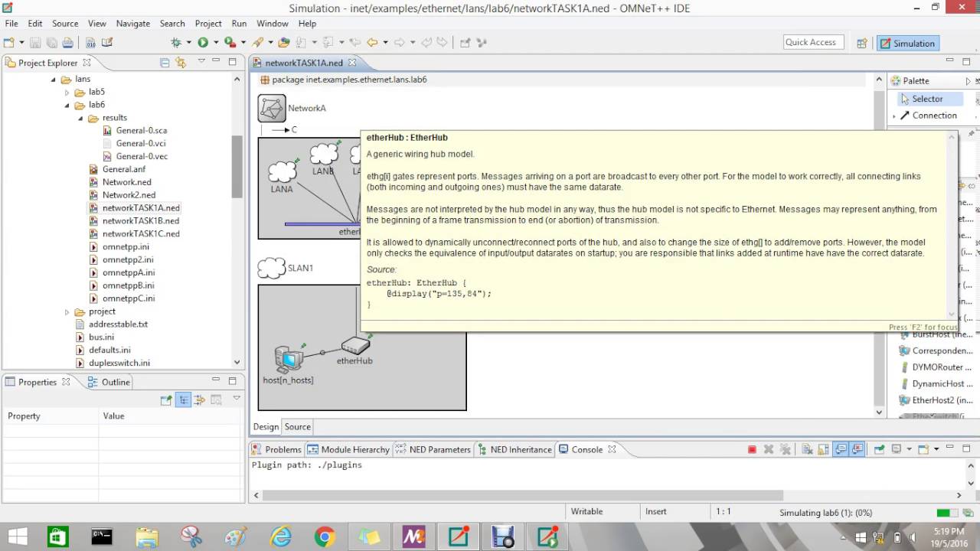
Task: Open Internet Explorer from the taskbar
Action: pos(281,537)
